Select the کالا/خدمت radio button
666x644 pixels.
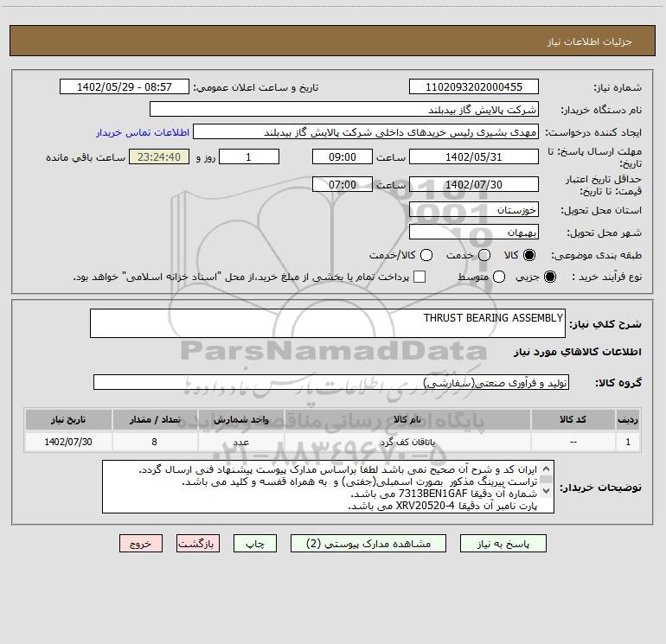click(426, 255)
